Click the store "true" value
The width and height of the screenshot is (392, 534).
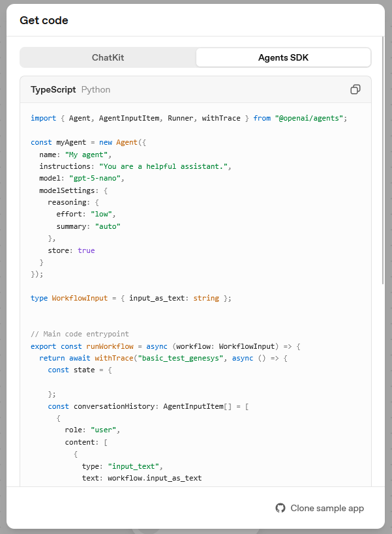86,250
